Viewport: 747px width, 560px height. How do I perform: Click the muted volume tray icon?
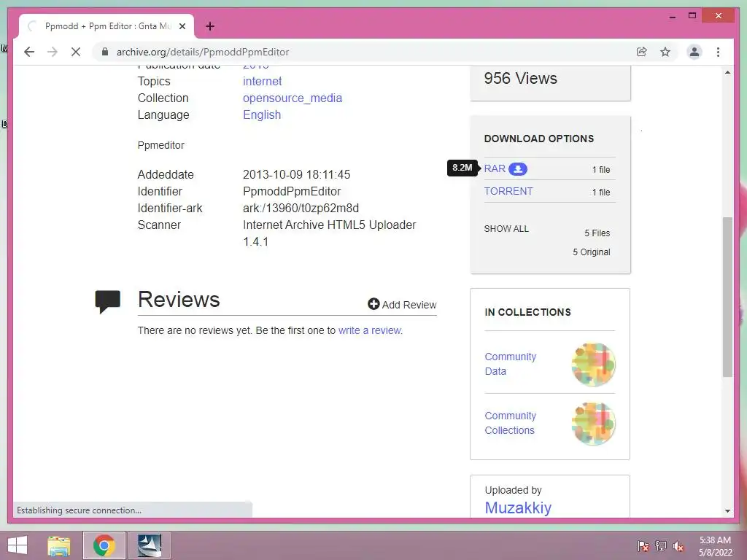click(x=678, y=546)
